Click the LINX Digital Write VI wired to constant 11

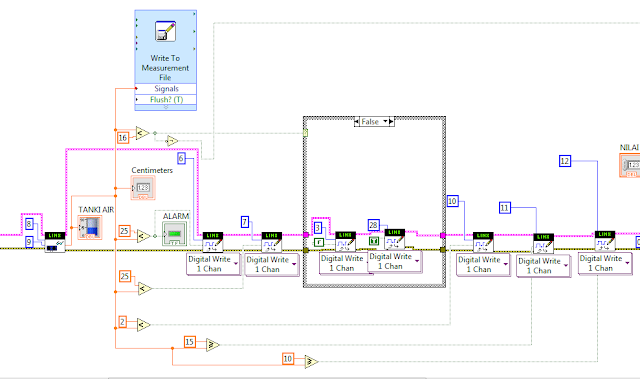(544, 244)
